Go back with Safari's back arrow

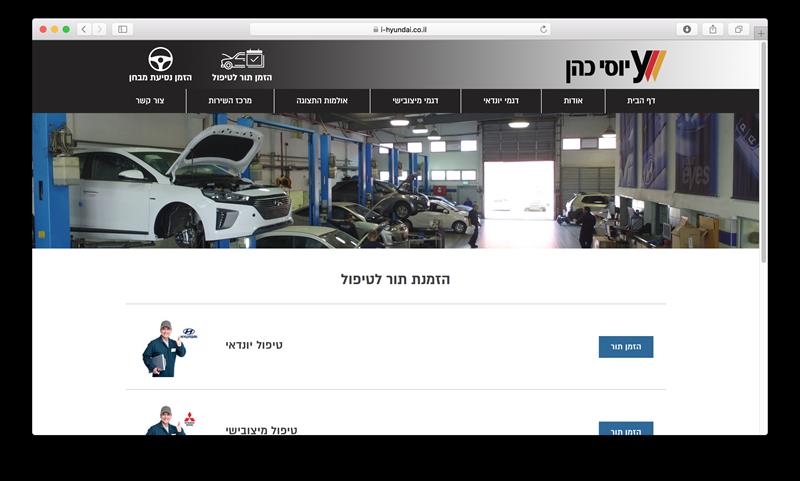84,30
